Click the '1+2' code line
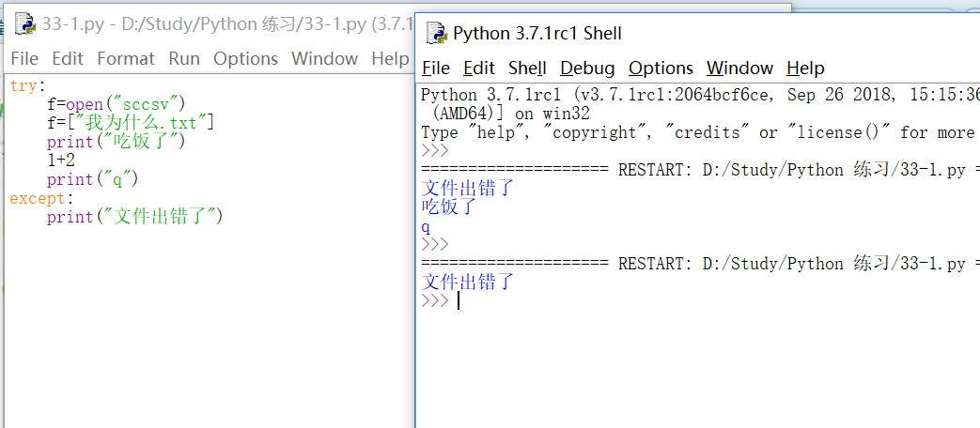The height and width of the screenshot is (428, 980). click(x=61, y=160)
